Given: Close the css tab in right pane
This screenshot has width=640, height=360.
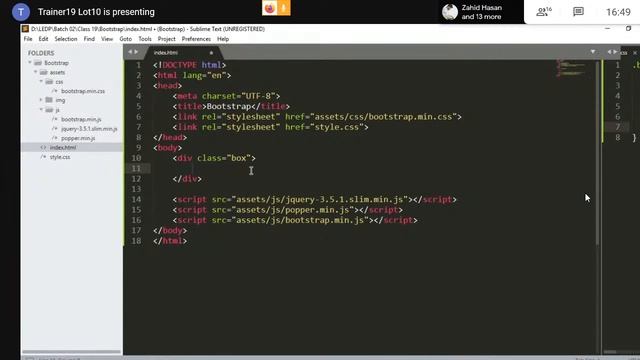Looking at the screenshot, I should (635, 53).
